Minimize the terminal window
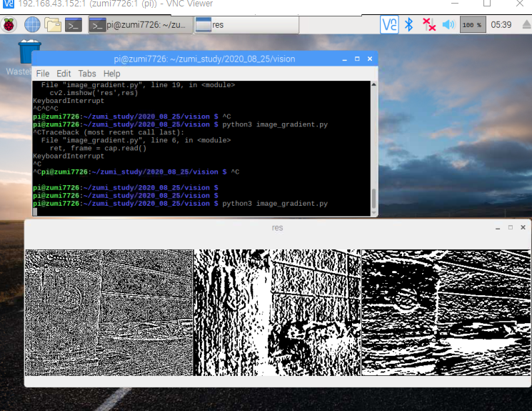Screen dimensions: 532x411 [344, 59]
